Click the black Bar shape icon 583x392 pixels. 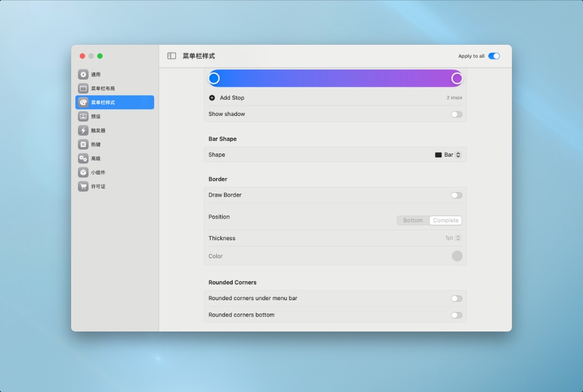click(438, 155)
